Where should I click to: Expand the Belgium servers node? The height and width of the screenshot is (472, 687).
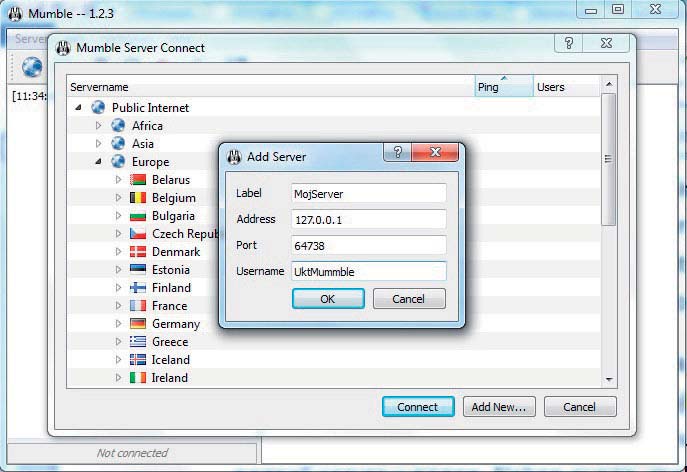point(118,198)
